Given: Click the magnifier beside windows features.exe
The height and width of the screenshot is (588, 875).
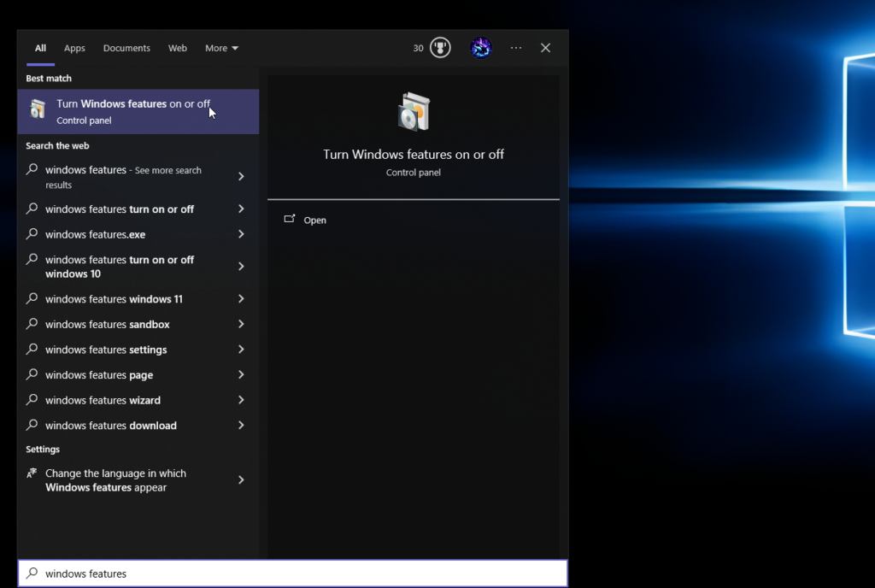Looking at the screenshot, I should coord(32,234).
